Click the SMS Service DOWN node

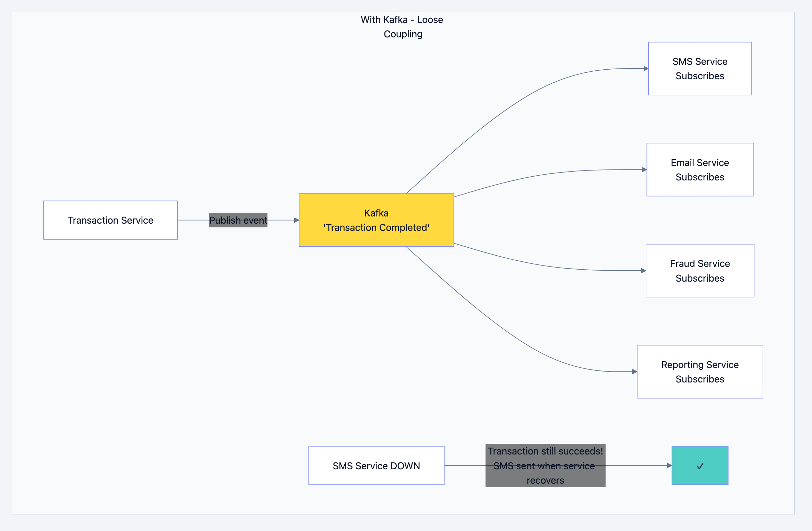pos(376,465)
